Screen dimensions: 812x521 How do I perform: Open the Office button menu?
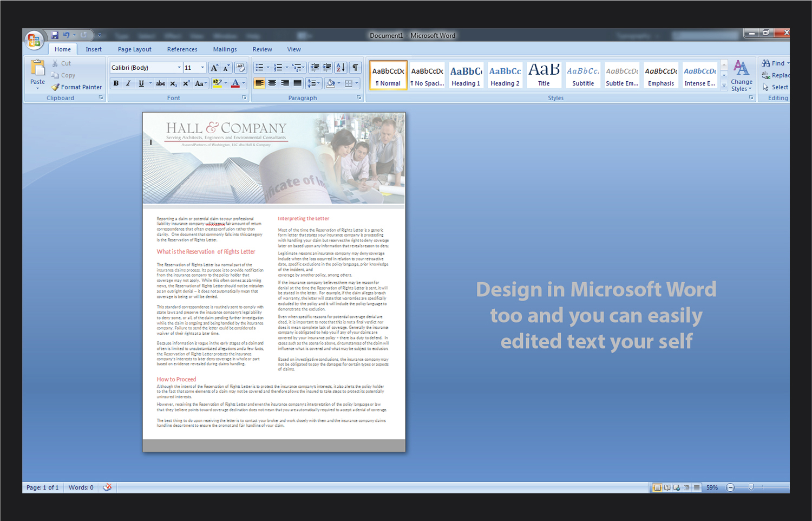[34, 40]
